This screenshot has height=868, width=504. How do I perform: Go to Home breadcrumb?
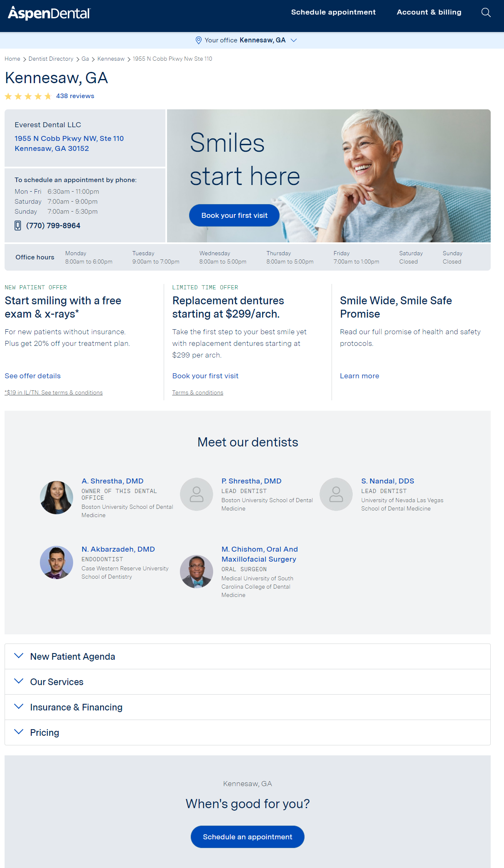12,59
